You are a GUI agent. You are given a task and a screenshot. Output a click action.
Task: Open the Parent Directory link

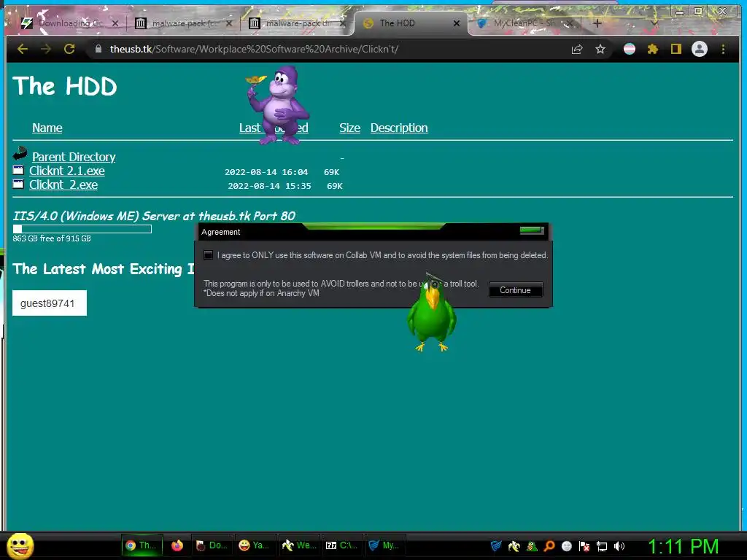coord(74,157)
